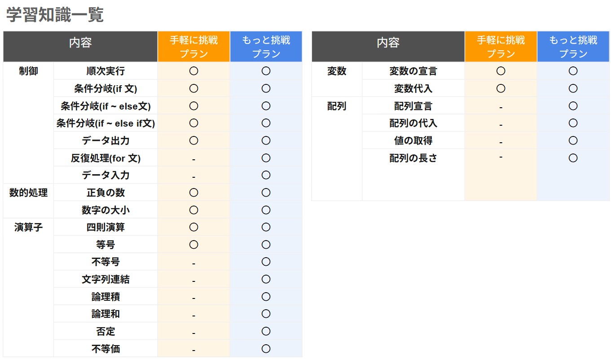This screenshot has height=364, width=615.
Task: Select the 数的処理 category cell
Action: [x=28, y=193]
